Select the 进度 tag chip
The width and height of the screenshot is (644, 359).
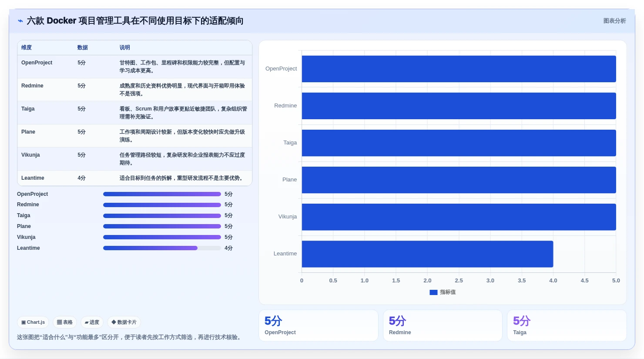point(92,322)
